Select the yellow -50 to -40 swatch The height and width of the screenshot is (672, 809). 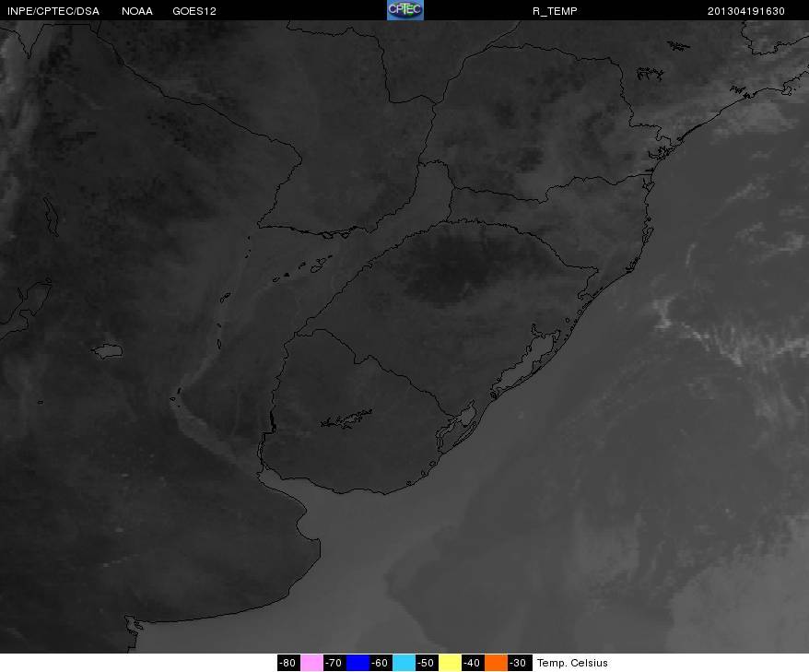[450, 663]
